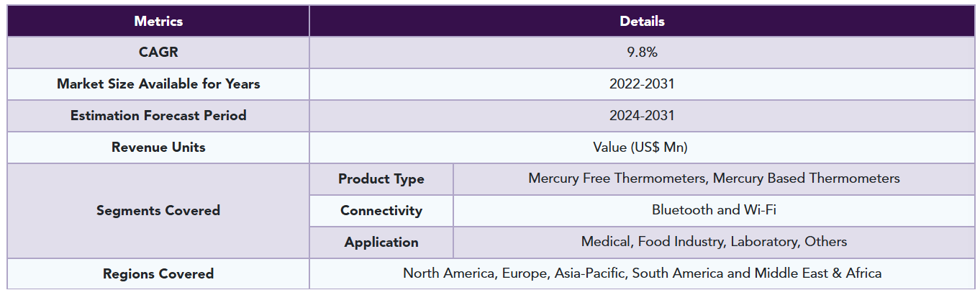
Task: Click the Metrics column header
Action: (158, 21)
